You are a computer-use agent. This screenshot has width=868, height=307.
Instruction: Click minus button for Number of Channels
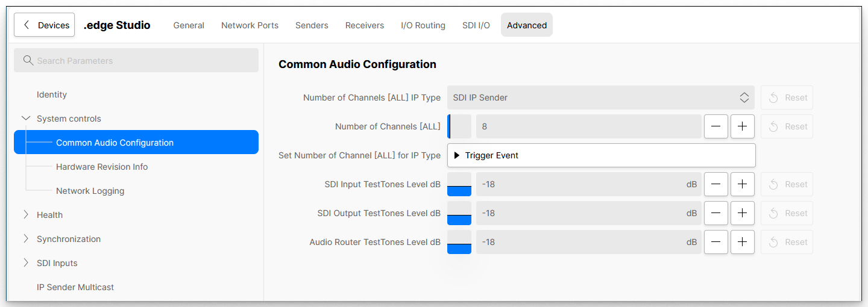(x=715, y=126)
